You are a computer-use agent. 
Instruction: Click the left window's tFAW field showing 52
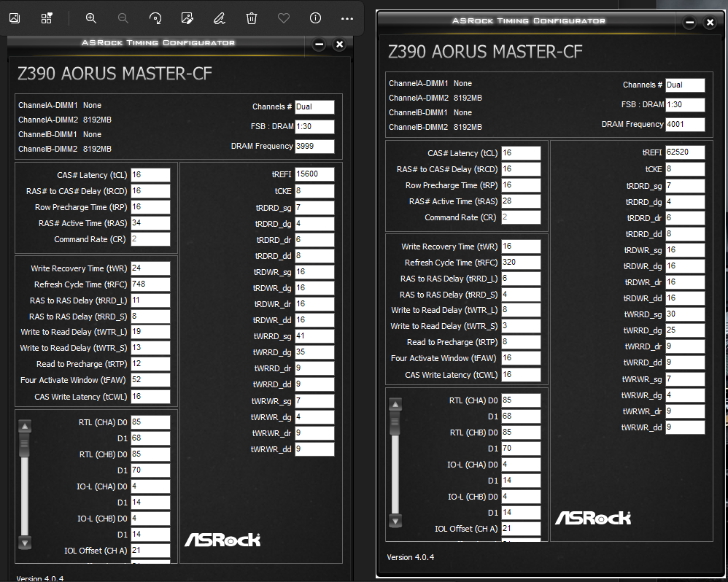150,380
